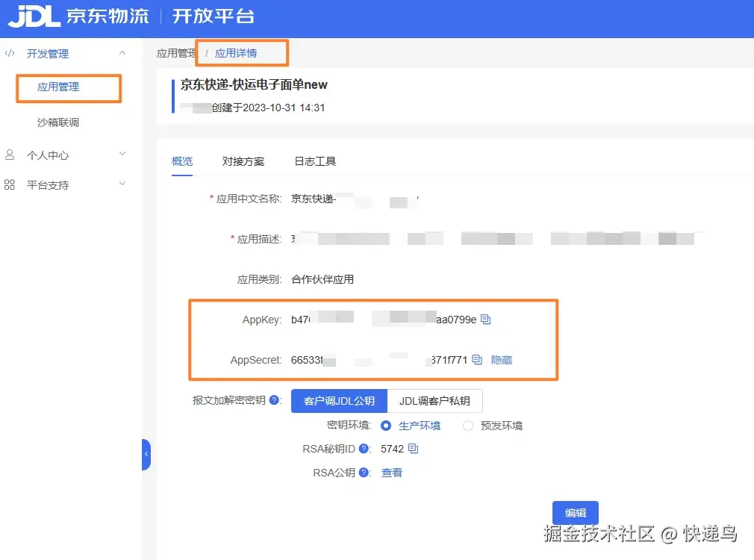Copy the RSA秘钥ID 5742
The height and width of the screenshot is (560, 754).
pos(413,449)
